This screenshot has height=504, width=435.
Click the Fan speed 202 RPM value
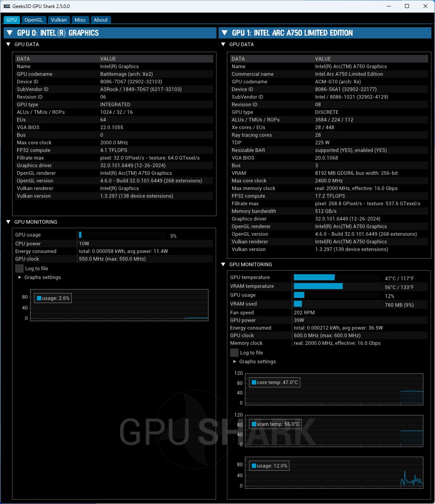(x=304, y=313)
